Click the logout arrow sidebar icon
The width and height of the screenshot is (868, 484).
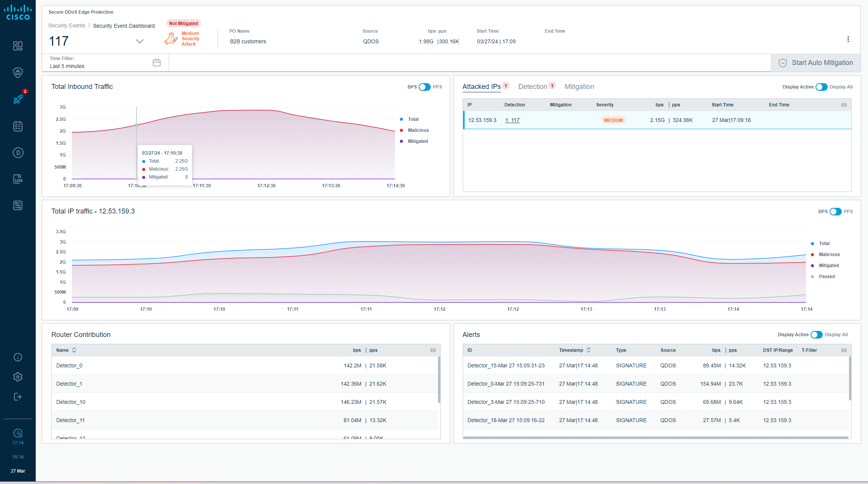click(18, 397)
